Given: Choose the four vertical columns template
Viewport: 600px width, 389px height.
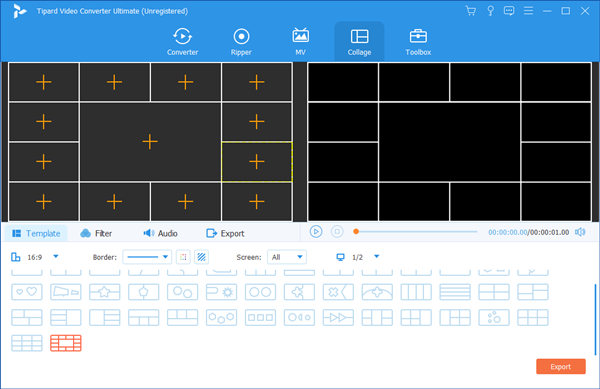Looking at the screenshot, I should tap(416, 292).
